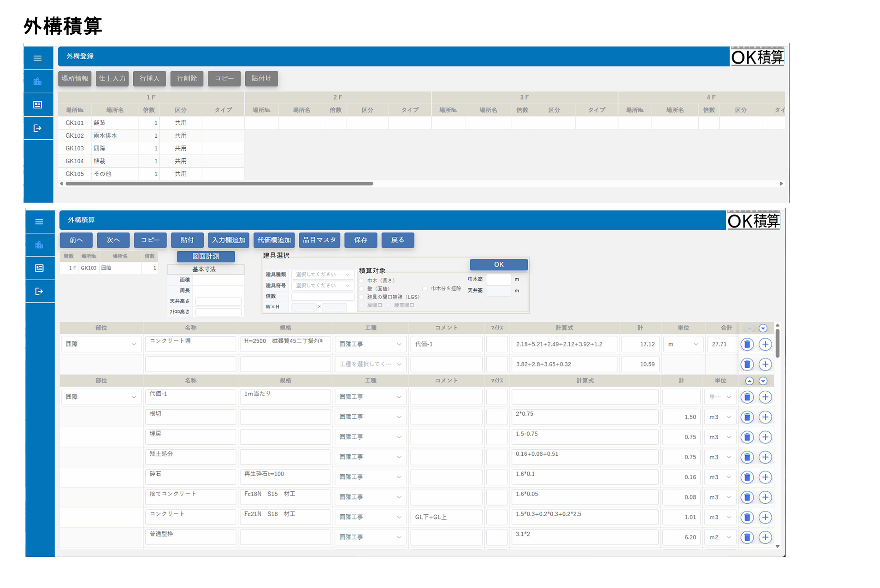880x588 pixels.
Task: Click the logout icon in the lower sidebar
Action: point(39,291)
